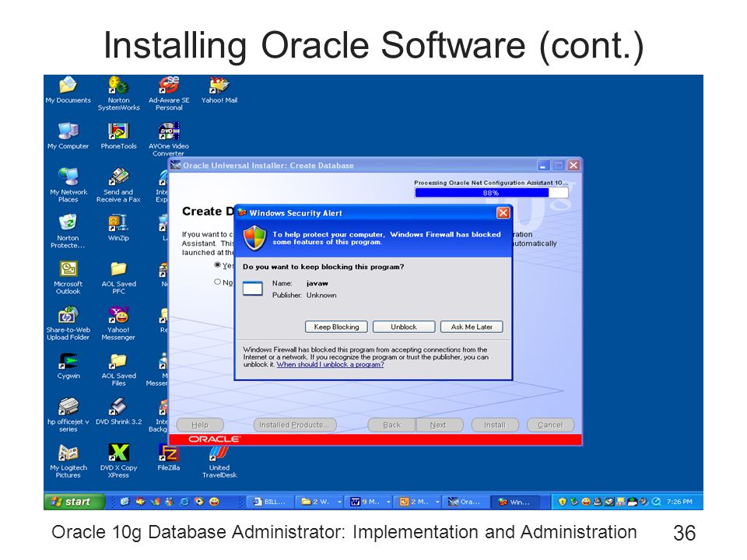Click the Oracle logo in installer footer
The width and height of the screenshot is (747, 560).
(215, 439)
